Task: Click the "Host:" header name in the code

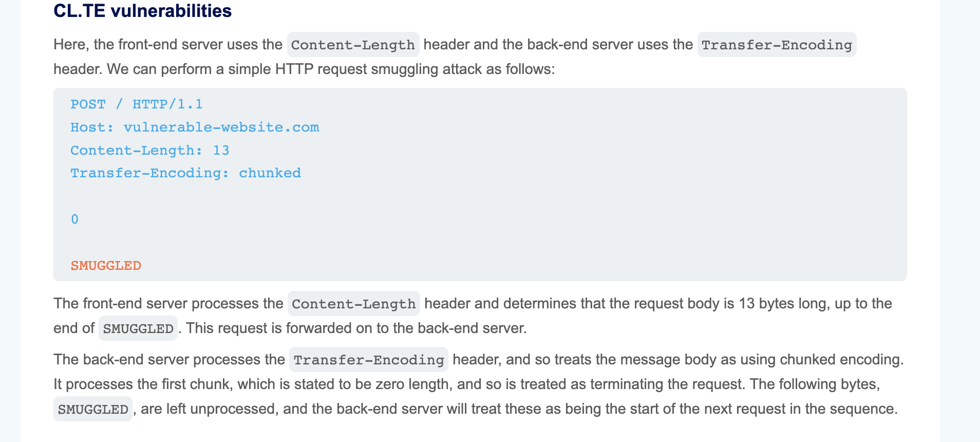Action: pos(92,127)
